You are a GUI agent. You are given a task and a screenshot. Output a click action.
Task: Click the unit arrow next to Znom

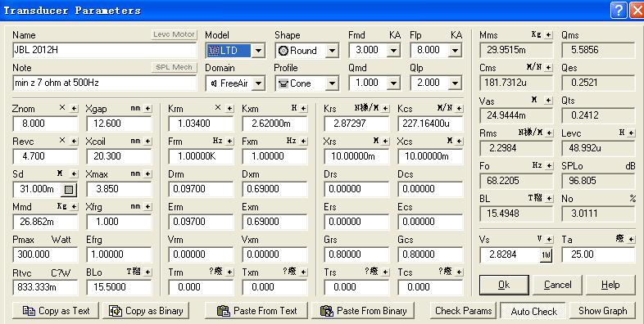(74, 108)
